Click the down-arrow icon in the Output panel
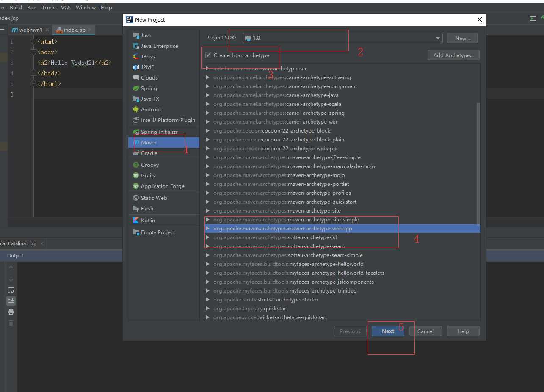This screenshot has width=544, height=392. point(11,279)
